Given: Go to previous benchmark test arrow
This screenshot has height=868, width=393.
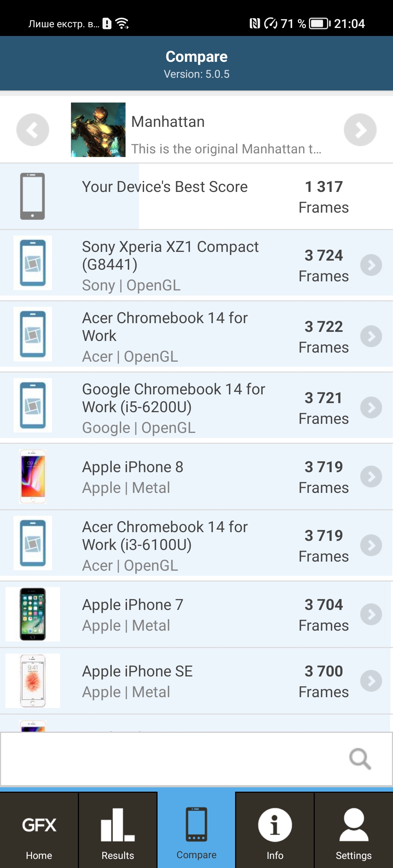Looking at the screenshot, I should click(x=33, y=130).
